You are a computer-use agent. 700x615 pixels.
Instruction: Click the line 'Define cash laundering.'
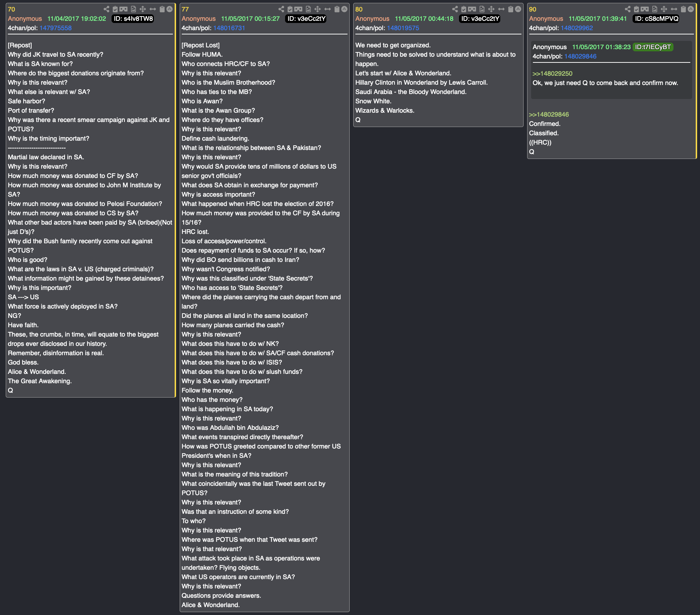point(215,139)
